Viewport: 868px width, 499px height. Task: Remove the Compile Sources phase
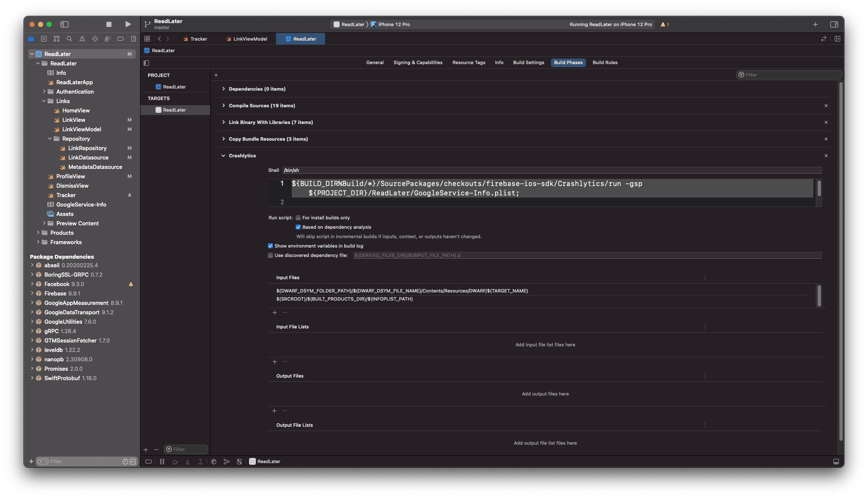(826, 106)
